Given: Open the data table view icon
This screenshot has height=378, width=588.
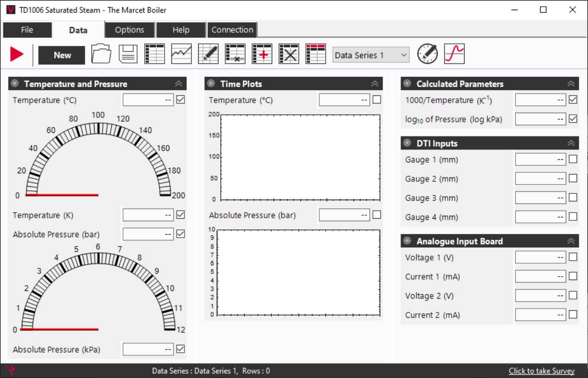Looking at the screenshot, I should 155,54.
